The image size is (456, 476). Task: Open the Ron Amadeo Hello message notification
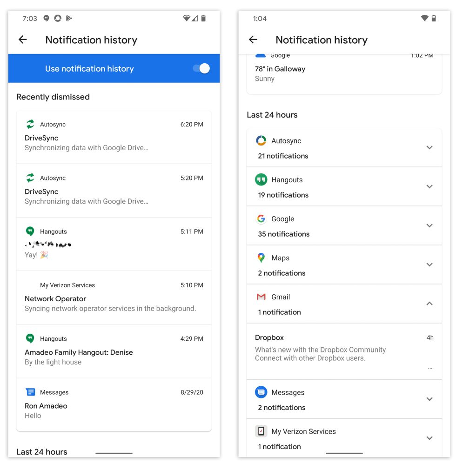click(114, 405)
